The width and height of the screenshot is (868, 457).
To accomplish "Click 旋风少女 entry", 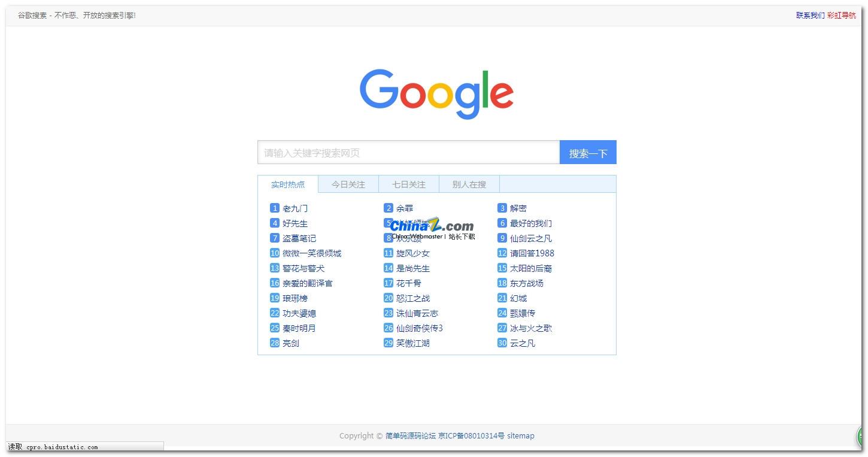I will pyautogui.click(x=413, y=253).
